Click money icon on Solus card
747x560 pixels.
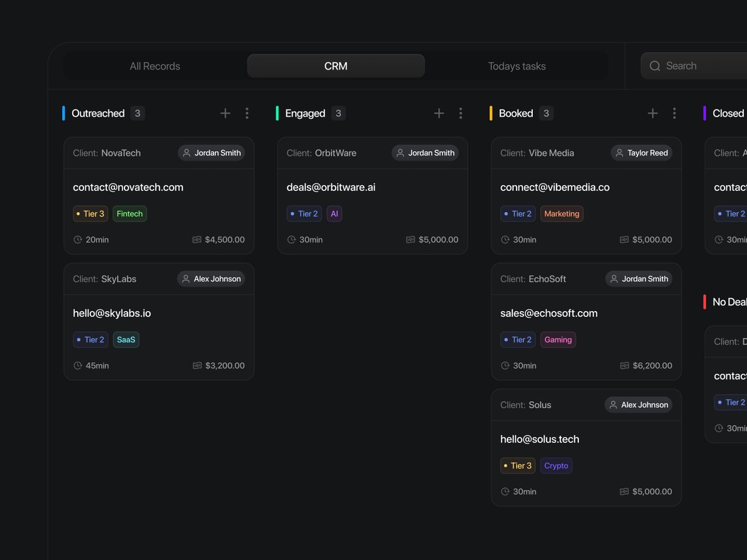pyautogui.click(x=624, y=492)
